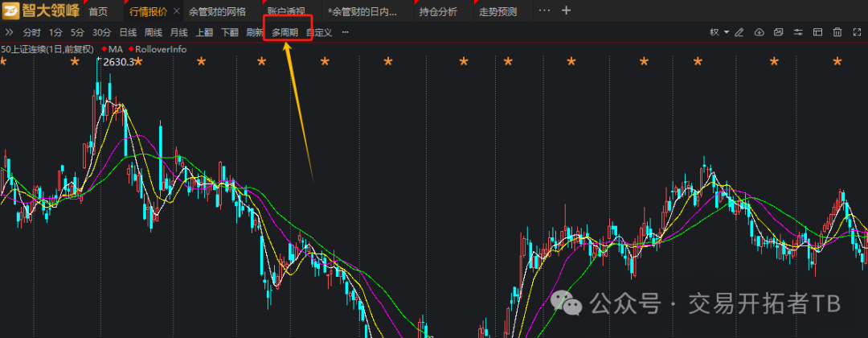Open the 走势预测 tab
868x338 pixels.
498,11
